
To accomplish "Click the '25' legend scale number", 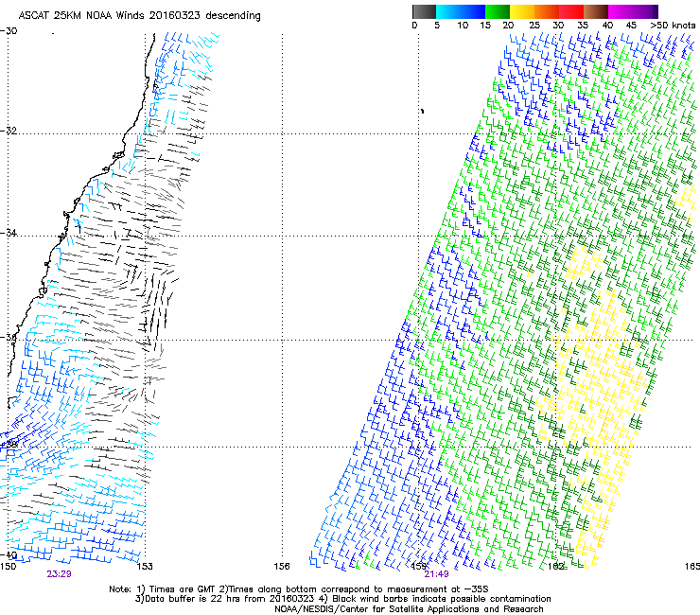I will tap(534, 26).
